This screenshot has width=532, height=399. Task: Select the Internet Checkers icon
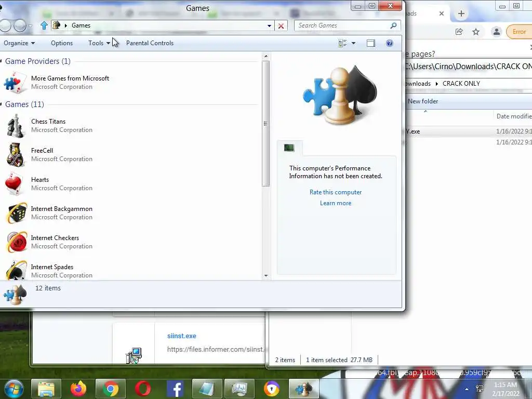pyautogui.click(x=17, y=242)
